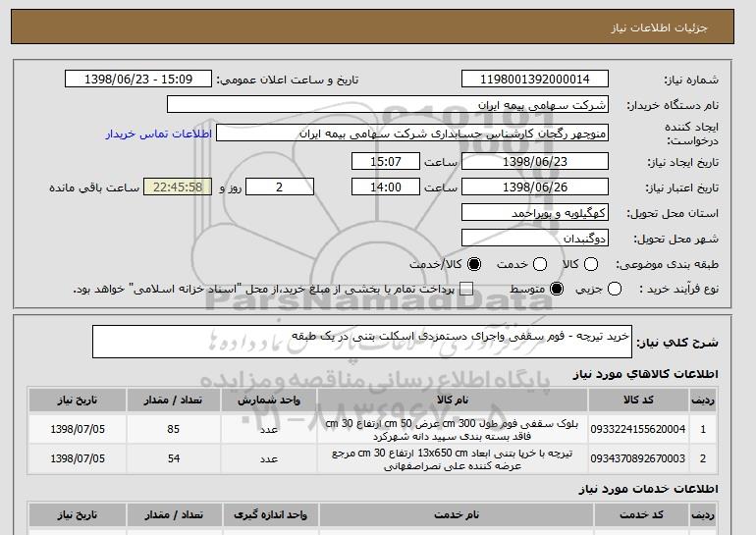Click the remaining days field showing 2
The image size is (756, 535).
tap(280, 187)
